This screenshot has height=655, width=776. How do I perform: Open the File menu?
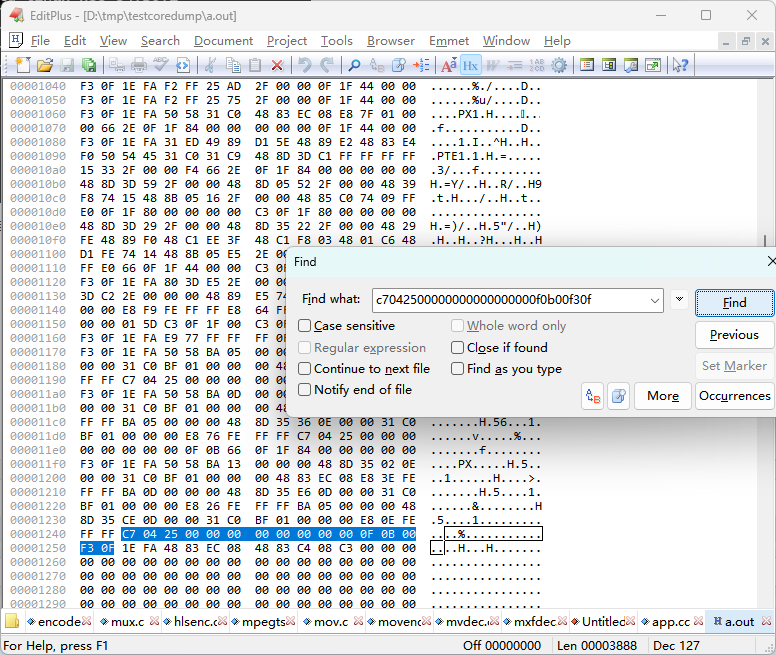point(40,41)
